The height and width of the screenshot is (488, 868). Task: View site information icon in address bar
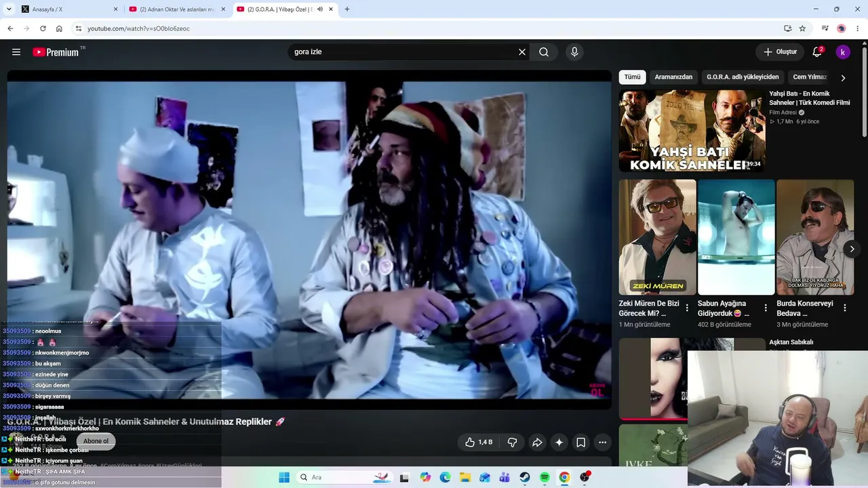coord(79,28)
